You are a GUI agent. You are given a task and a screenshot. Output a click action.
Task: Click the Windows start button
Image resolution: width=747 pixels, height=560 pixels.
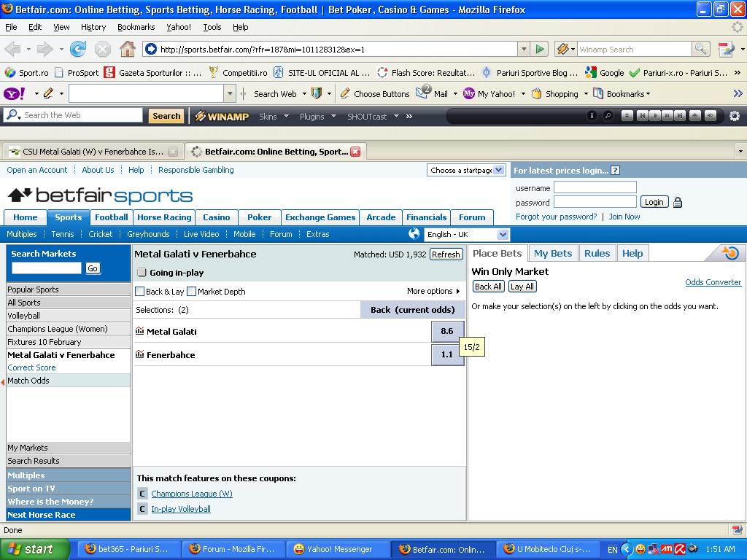point(34,549)
